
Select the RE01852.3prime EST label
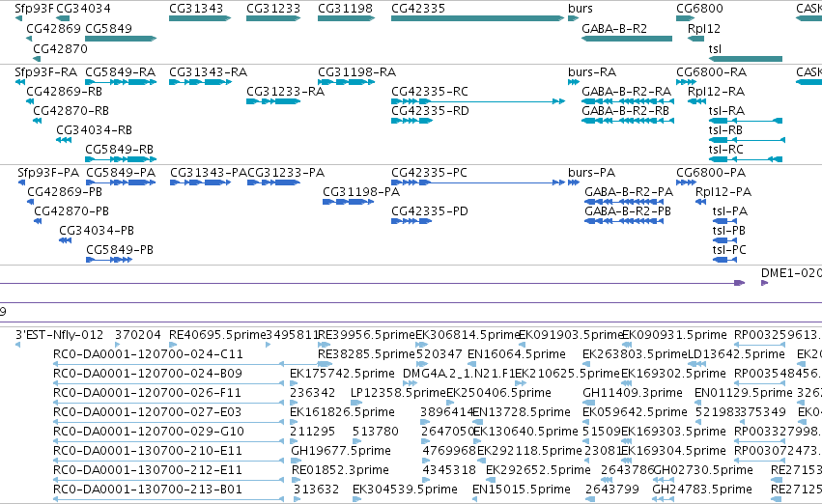click(340, 470)
